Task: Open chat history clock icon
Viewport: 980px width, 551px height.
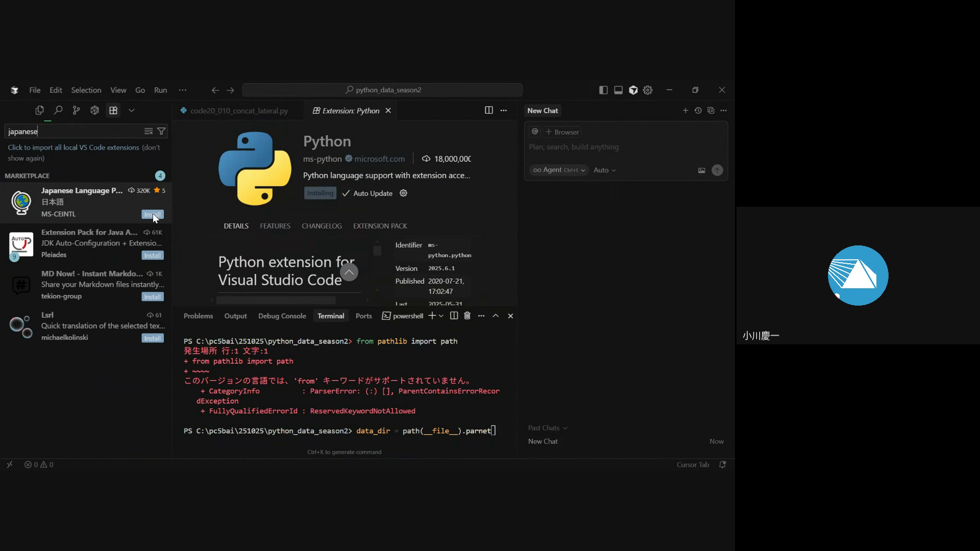Action: (x=698, y=110)
